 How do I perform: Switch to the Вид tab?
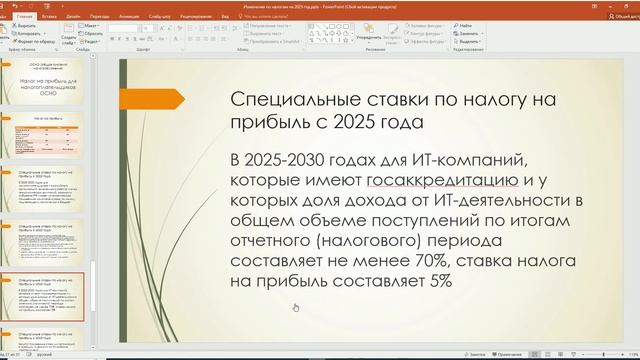[225, 17]
